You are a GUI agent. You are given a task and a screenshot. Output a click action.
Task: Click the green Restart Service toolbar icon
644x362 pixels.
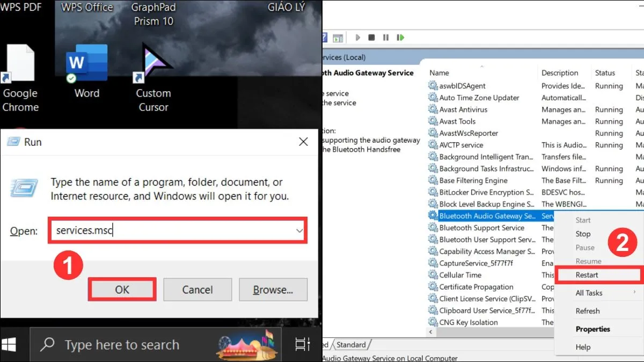(400, 38)
